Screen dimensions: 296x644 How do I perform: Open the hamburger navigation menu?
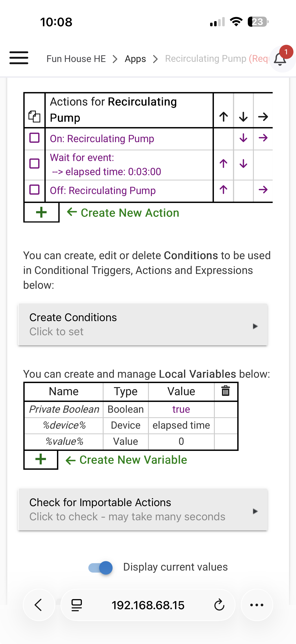(19, 58)
